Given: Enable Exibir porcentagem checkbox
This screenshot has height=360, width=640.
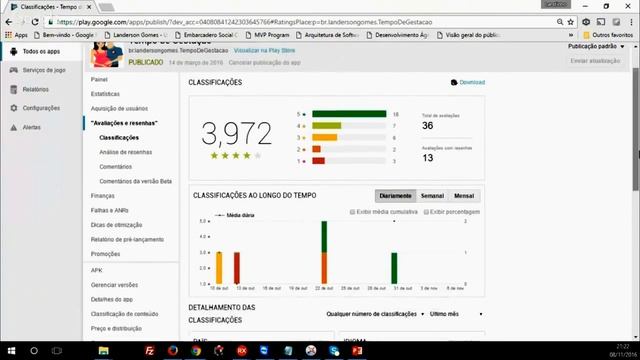Looking at the screenshot, I should pyautogui.click(x=426, y=212).
